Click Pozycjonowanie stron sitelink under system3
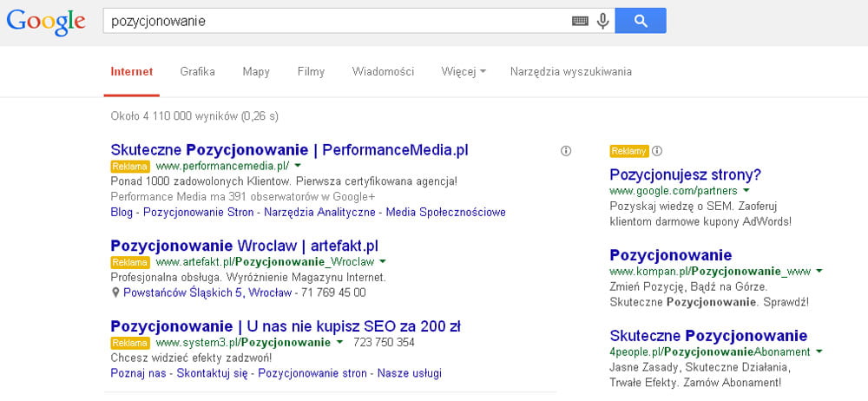Image resolution: width=868 pixels, height=401 pixels. [x=312, y=373]
